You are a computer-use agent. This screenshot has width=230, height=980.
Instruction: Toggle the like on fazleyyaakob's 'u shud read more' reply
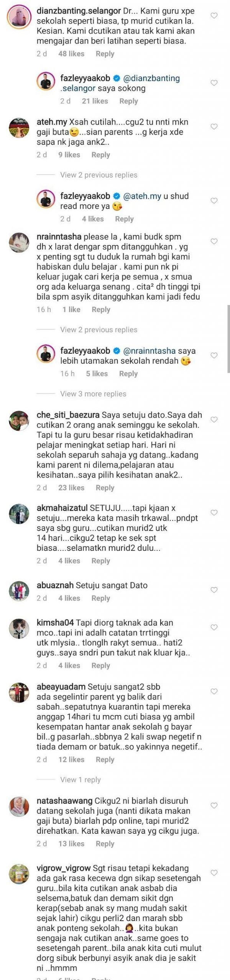tap(214, 201)
